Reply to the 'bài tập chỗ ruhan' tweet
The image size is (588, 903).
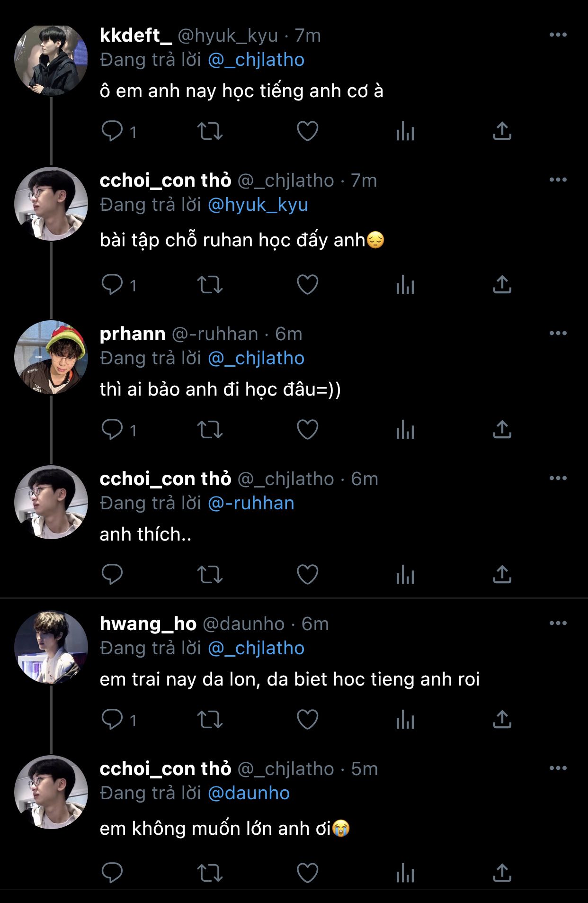pyautogui.click(x=112, y=285)
